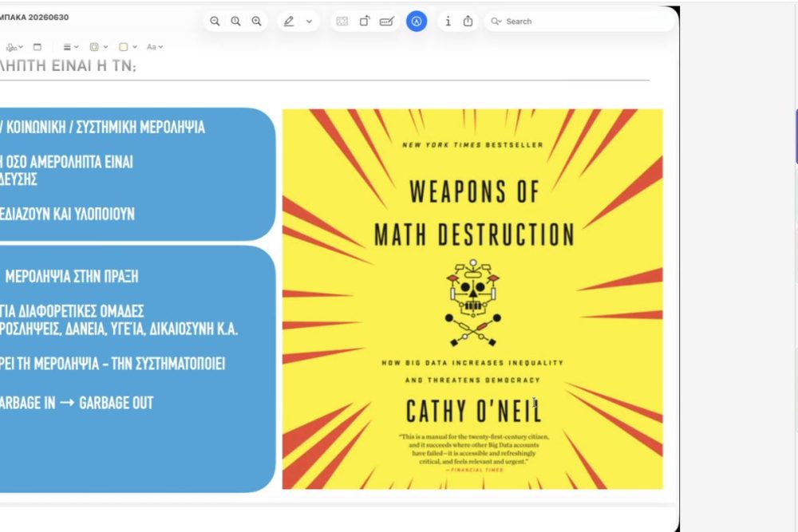Open the Border Color dropdown

click(99, 47)
